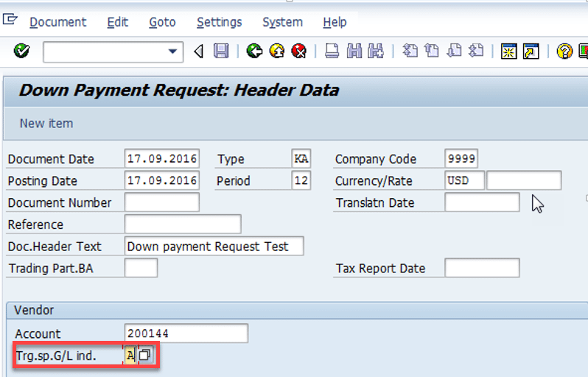Click the Save diskette icon
Image resolution: width=588 pixels, height=377 pixels.
point(221,51)
